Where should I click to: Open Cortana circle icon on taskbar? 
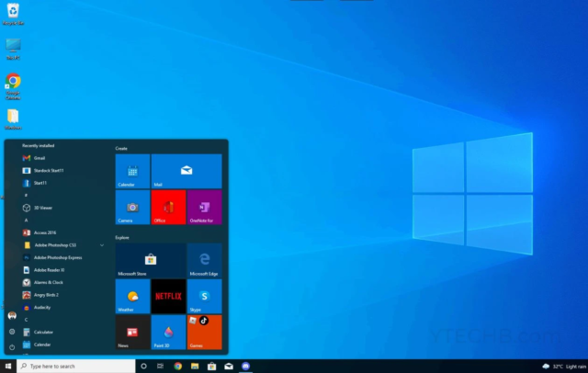point(143,367)
